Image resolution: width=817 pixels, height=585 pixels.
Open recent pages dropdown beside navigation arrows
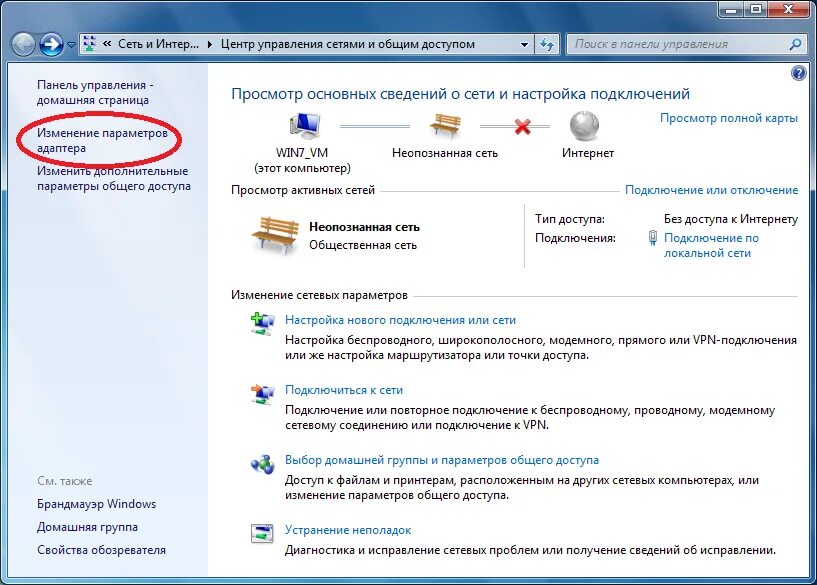point(71,46)
